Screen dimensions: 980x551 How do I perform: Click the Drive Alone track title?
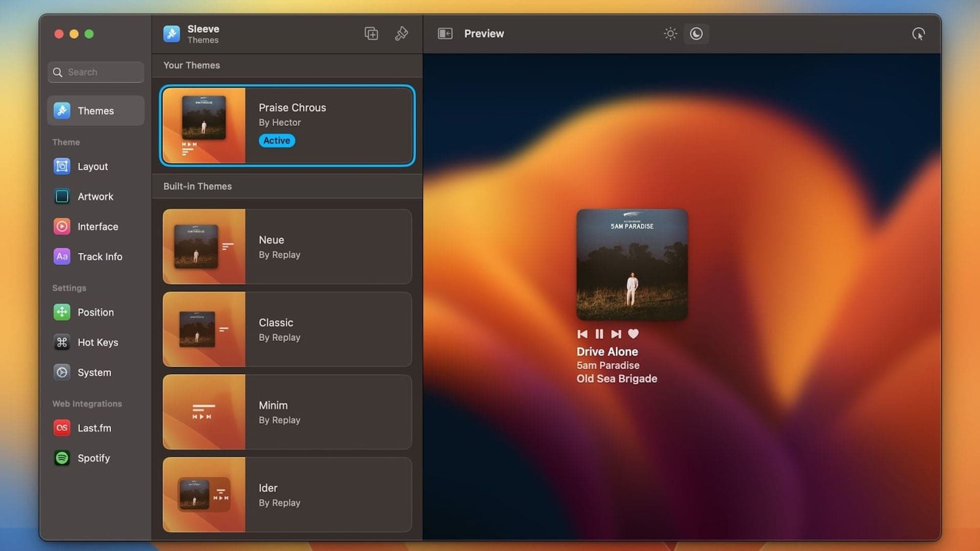click(x=607, y=351)
